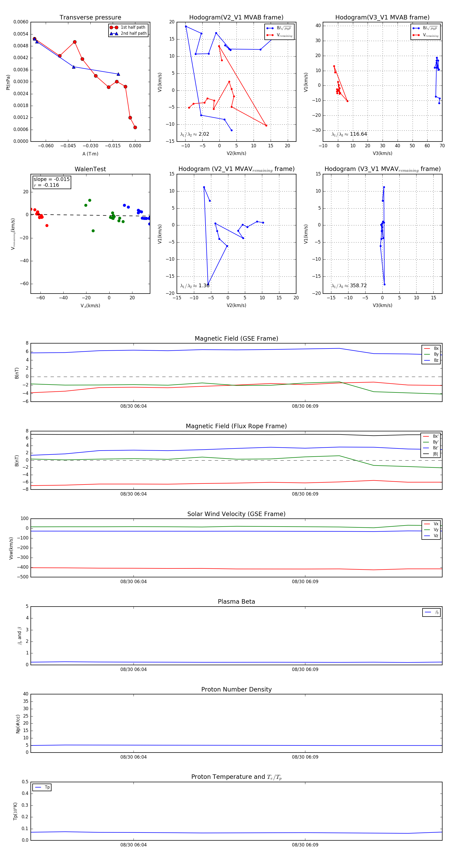Click the V2_V1 MVAV remaining frame hodogram title
The image size is (473, 868).
pyautogui.click(x=236, y=169)
